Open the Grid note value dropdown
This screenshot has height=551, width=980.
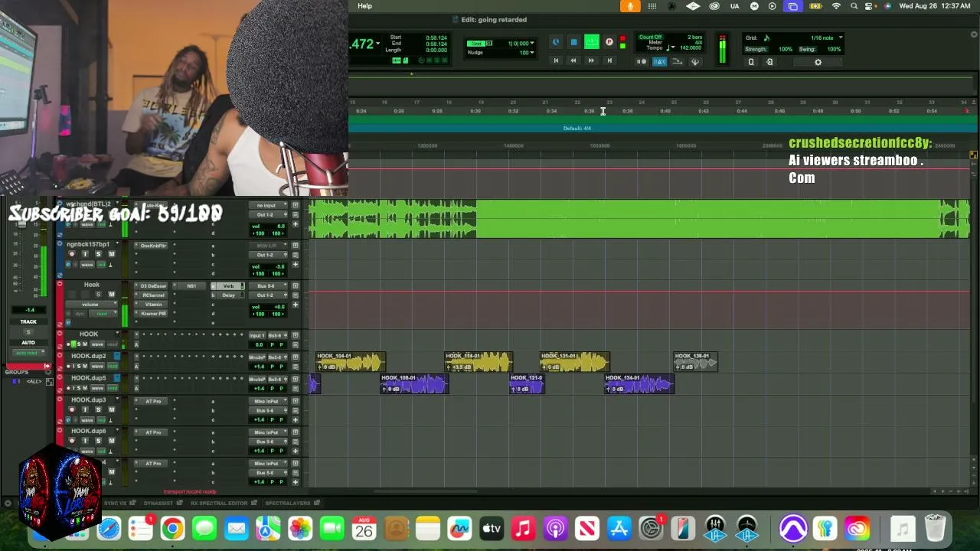pos(840,37)
